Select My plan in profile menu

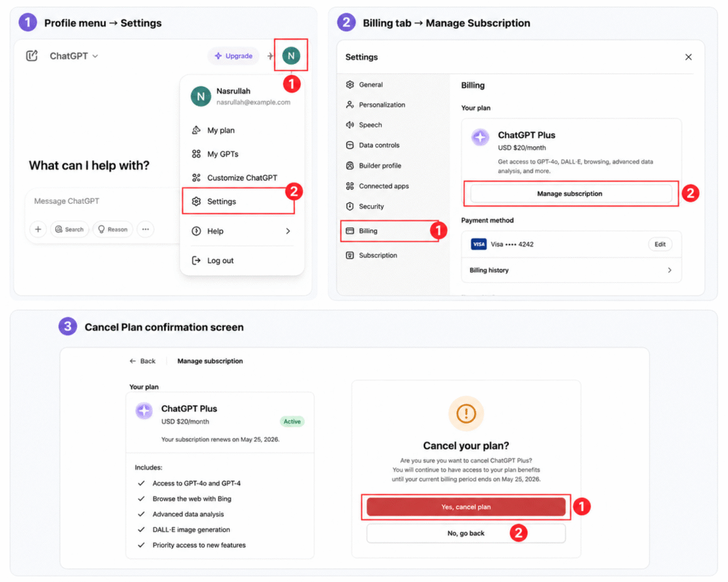click(242, 131)
